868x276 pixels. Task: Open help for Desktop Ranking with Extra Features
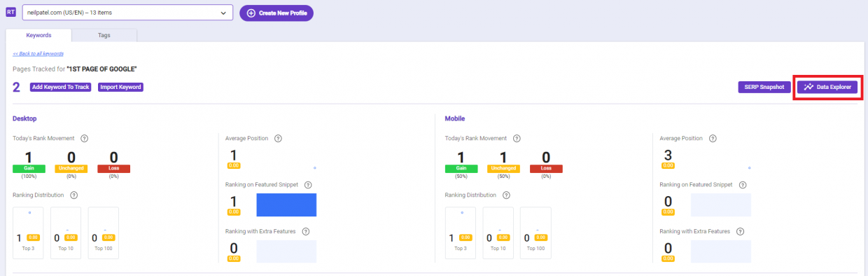(x=305, y=231)
